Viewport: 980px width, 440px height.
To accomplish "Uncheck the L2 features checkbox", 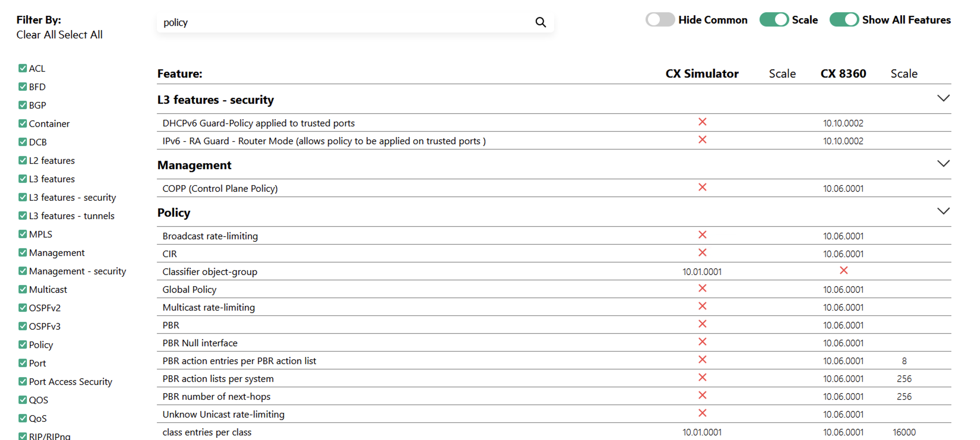I will pyautogui.click(x=23, y=160).
